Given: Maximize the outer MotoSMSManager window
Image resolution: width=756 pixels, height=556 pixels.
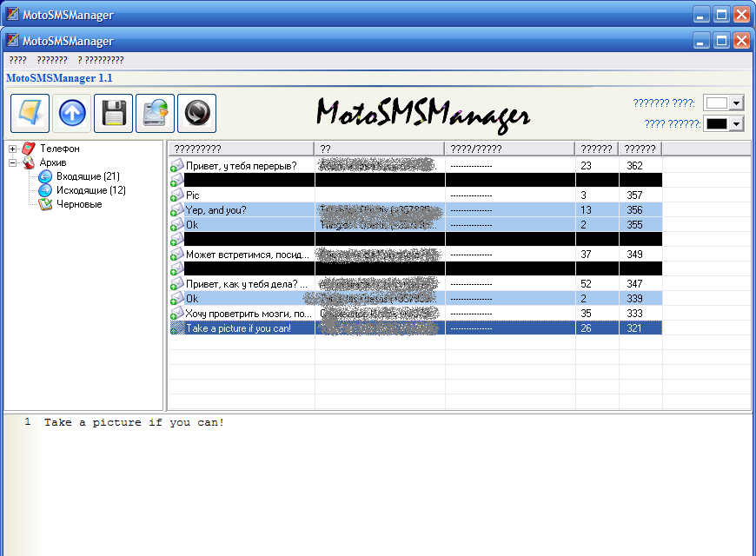Looking at the screenshot, I should (x=722, y=15).
